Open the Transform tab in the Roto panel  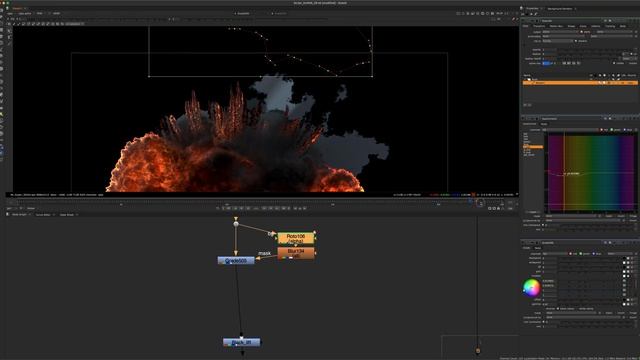[x=539, y=26]
